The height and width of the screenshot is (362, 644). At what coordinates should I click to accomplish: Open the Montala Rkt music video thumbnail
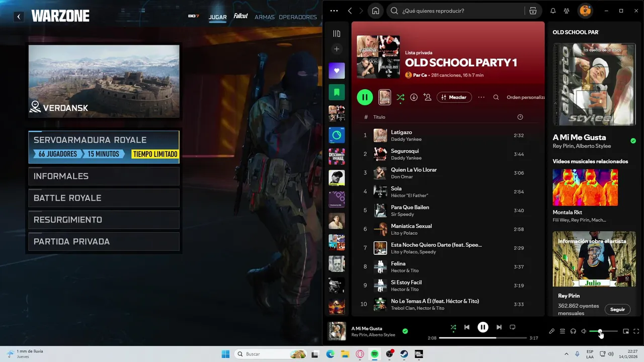[585, 187]
